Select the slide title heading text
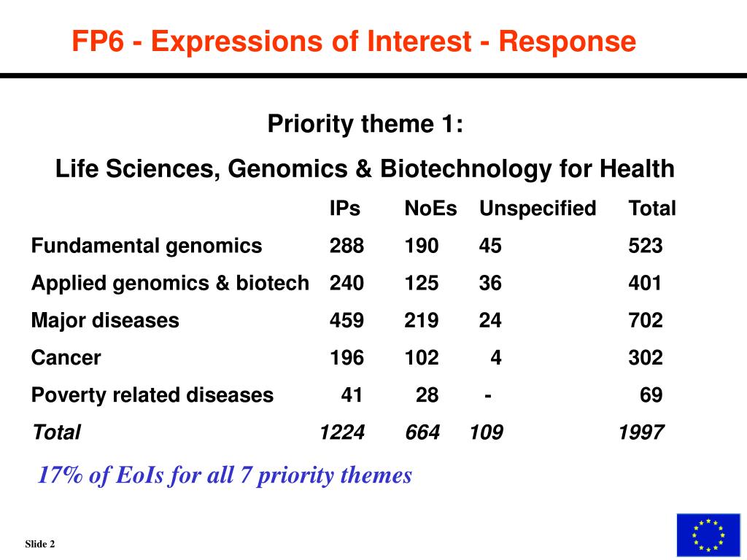 pos(354,41)
